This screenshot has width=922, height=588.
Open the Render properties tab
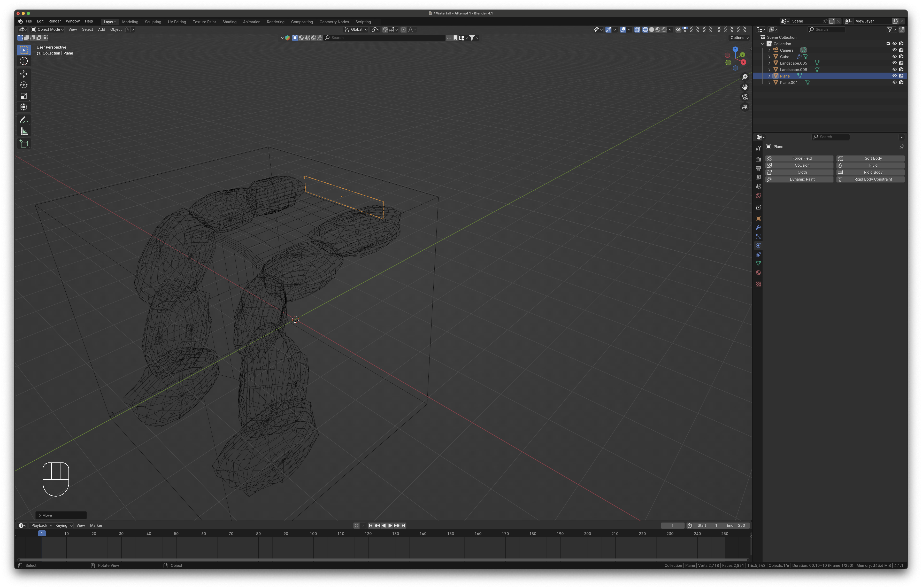point(758,159)
